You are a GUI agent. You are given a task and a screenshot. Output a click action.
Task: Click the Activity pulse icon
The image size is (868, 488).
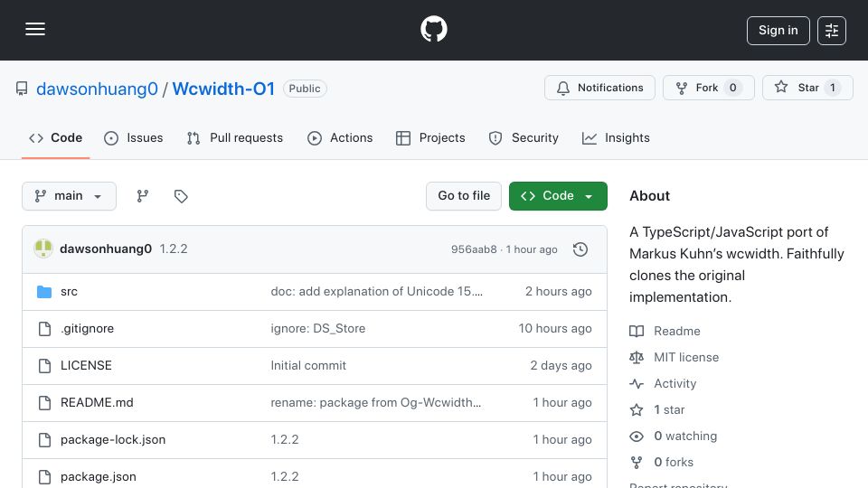click(637, 383)
